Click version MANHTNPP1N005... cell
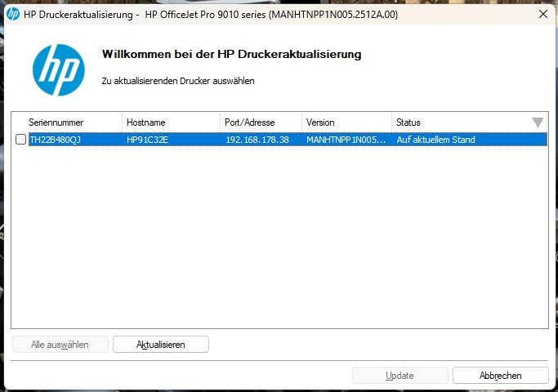Image resolution: width=558 pixels, height=392 pixels. (x=346, y=140)
